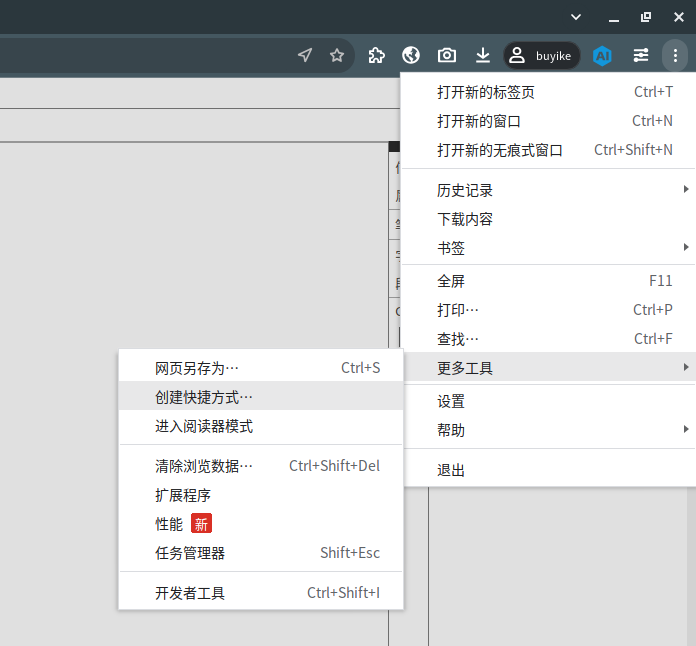
Task: Choose 全屏 in the menu
Action: coord(549,281)
